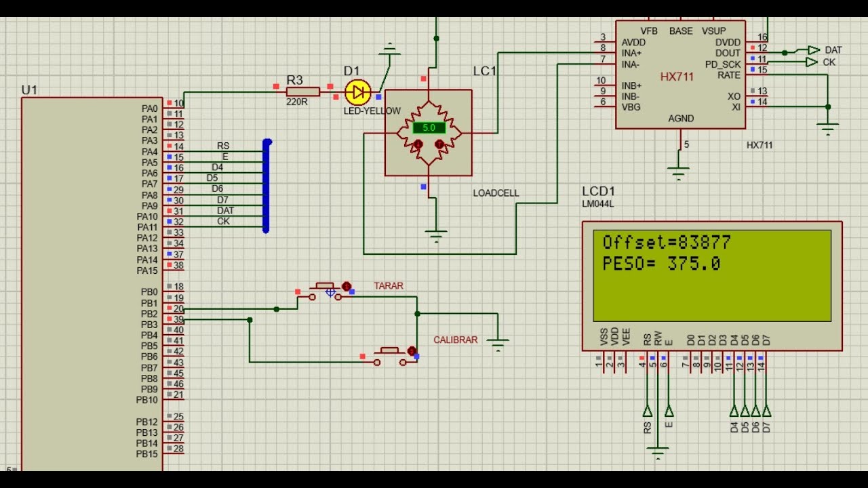The height and width of the screenshot is (488, 868).
Task: Click the RS terminal below the LCD
Action: 648,411
